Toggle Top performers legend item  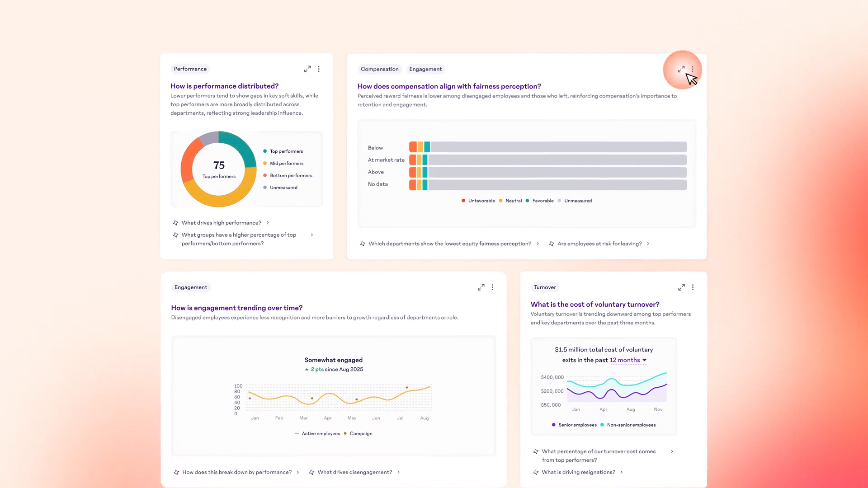[x=286, y=151]
